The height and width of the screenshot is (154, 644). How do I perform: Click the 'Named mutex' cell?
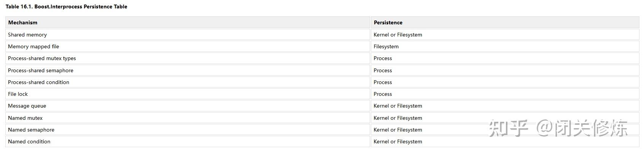point(25,118)
